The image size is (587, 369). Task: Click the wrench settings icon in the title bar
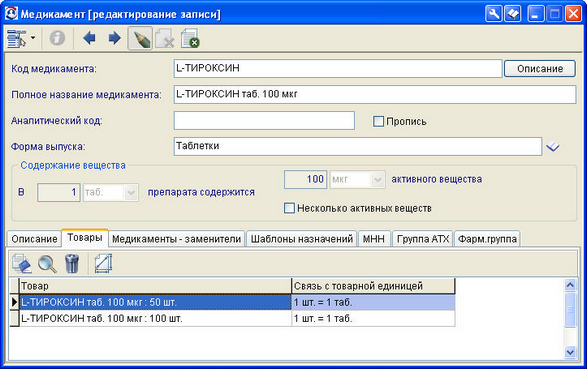[x=493, y=14]
